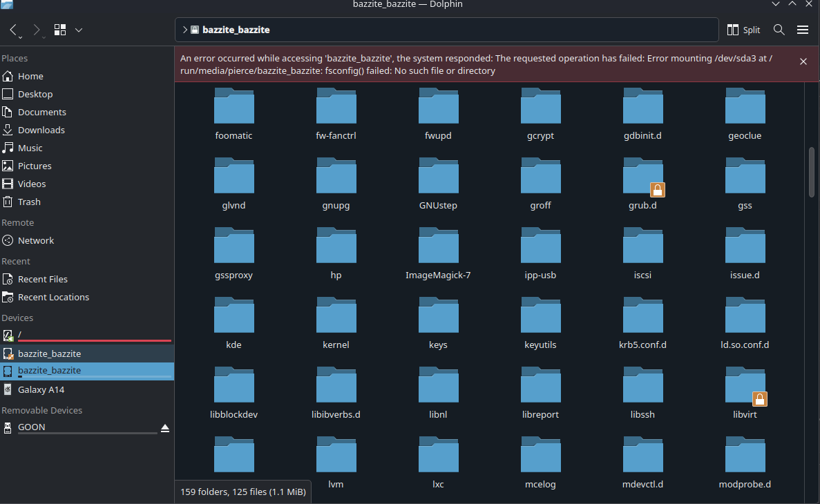Screen dimensions: 820x504
Task: Select the ipp-usb folder
Action: click(540, 253)
